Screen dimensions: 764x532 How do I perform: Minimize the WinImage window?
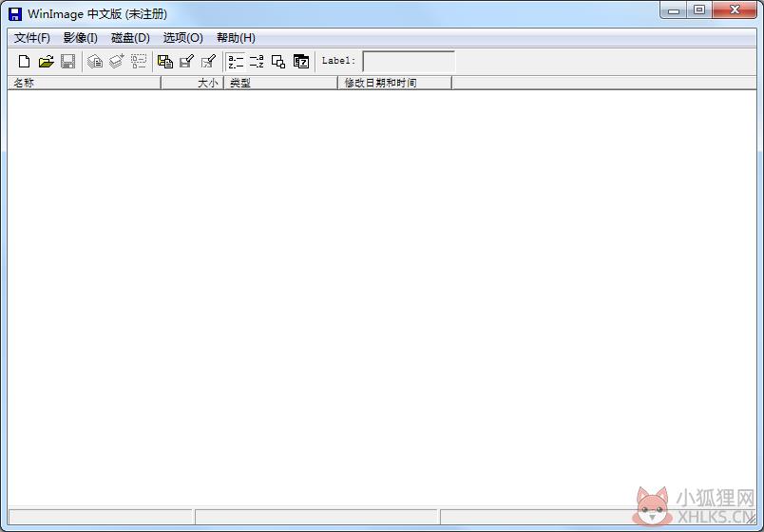click(x=674, y=9)
